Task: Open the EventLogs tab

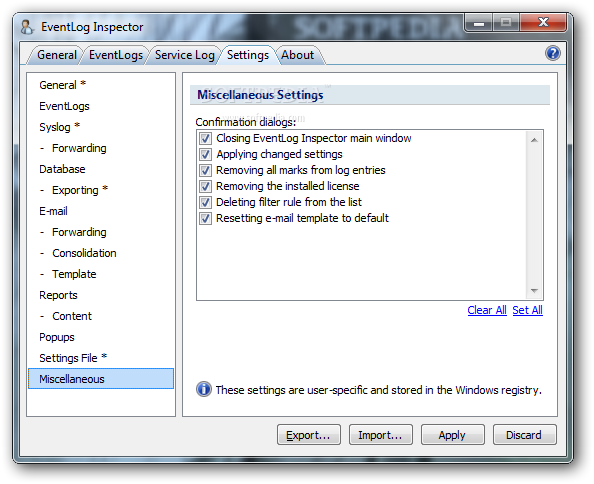Action: [116, 55]
